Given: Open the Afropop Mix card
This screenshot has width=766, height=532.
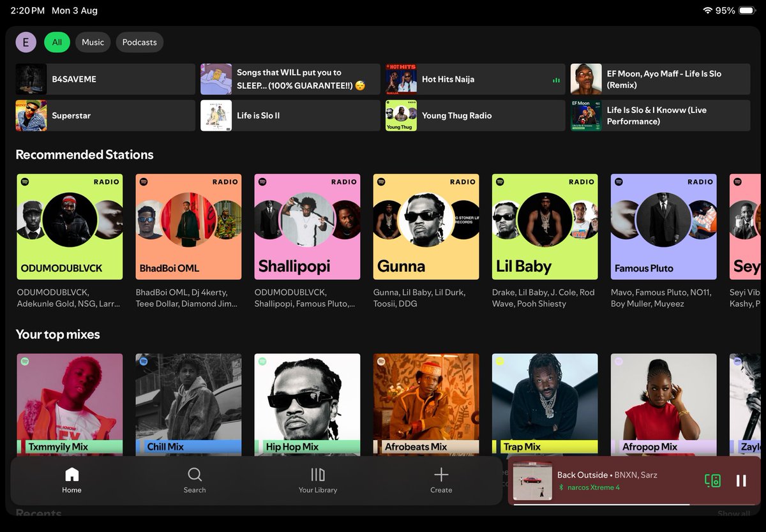Looking at the screenshot, I should [663, 404].
